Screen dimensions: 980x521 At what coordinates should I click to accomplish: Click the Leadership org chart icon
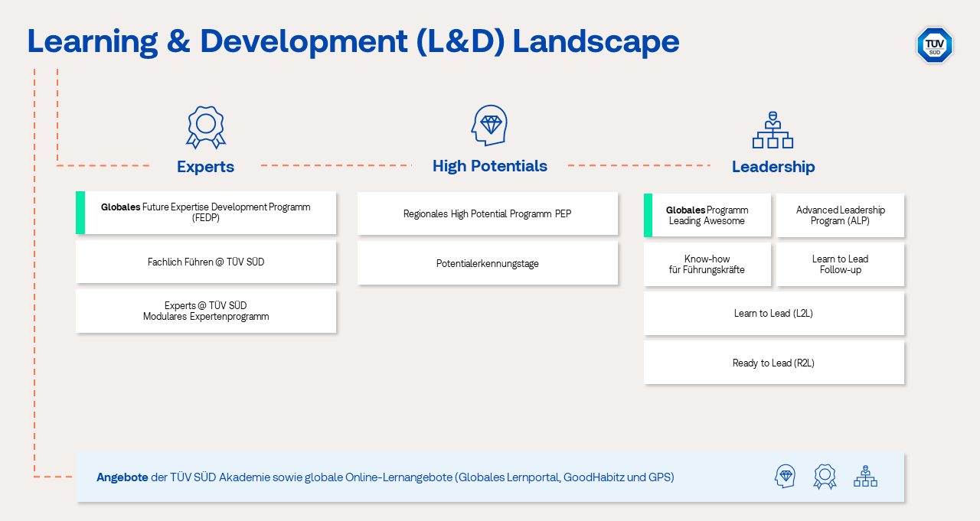[773, 129]
